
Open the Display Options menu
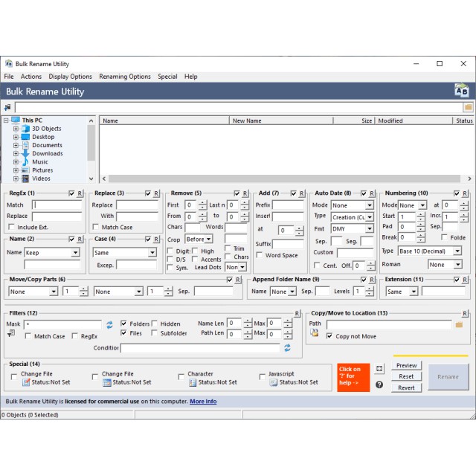70,77
